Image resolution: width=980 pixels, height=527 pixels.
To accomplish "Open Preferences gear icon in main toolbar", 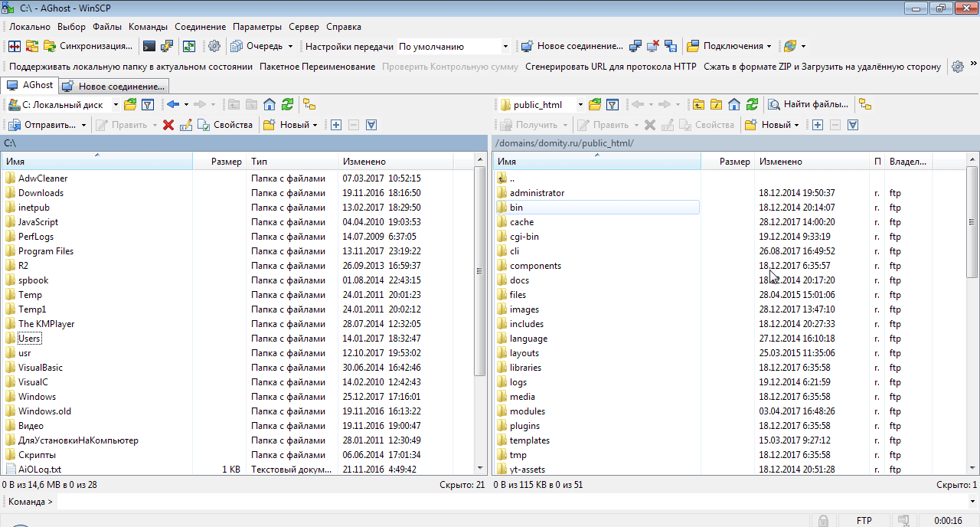I will point(214,46).
